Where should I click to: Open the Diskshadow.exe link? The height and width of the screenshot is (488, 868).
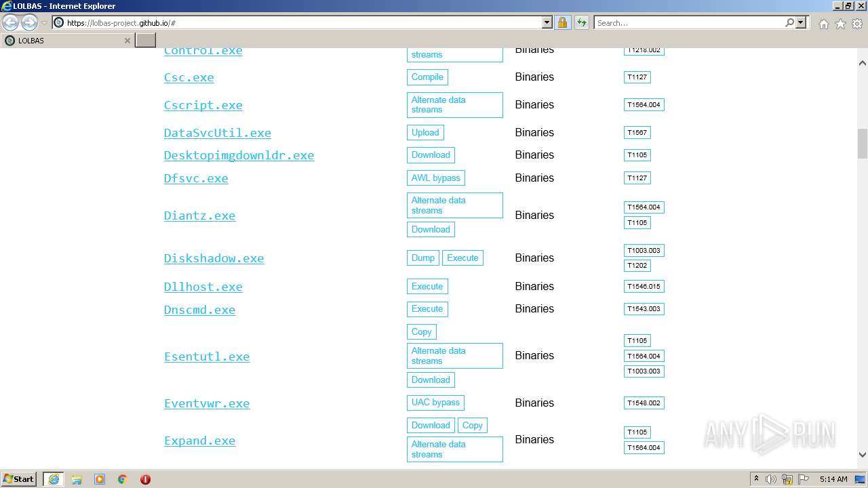tap(214, 258)
